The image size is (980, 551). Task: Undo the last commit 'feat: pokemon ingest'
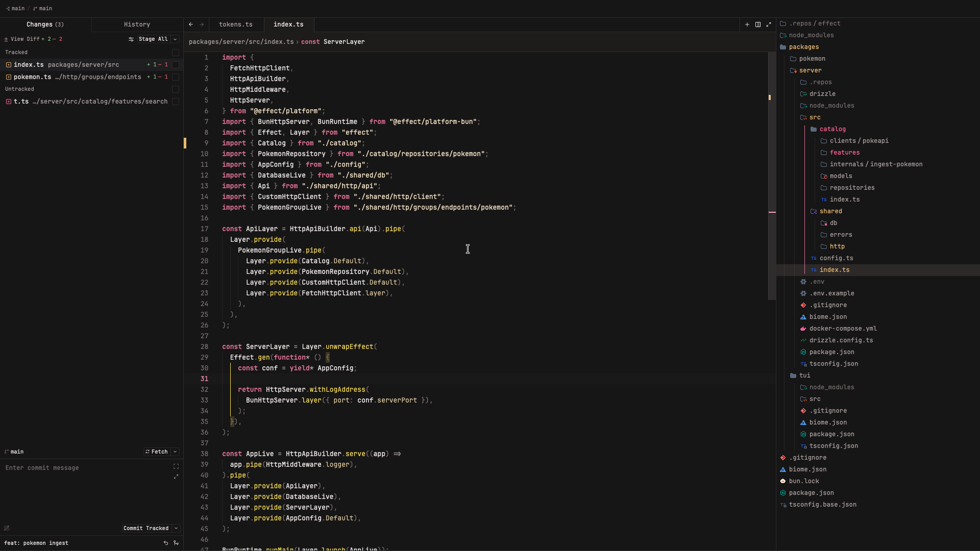(166, 543)
